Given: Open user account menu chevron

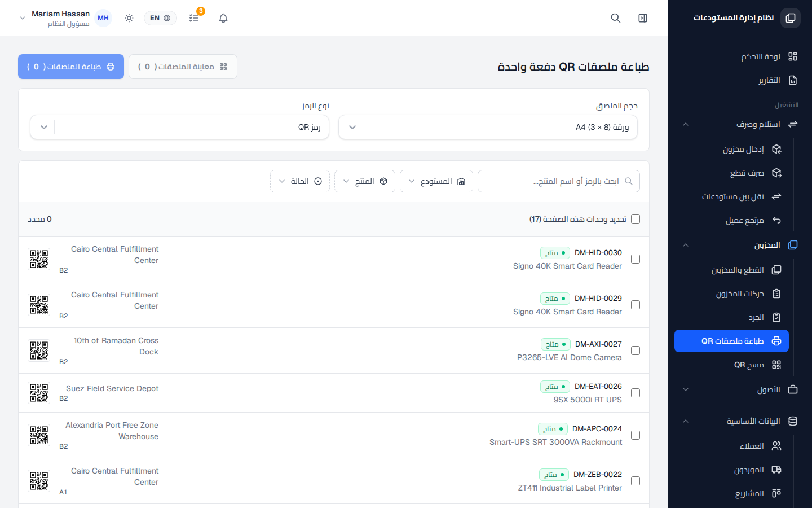Looking at the screenshot, I should tap(23, 18).
